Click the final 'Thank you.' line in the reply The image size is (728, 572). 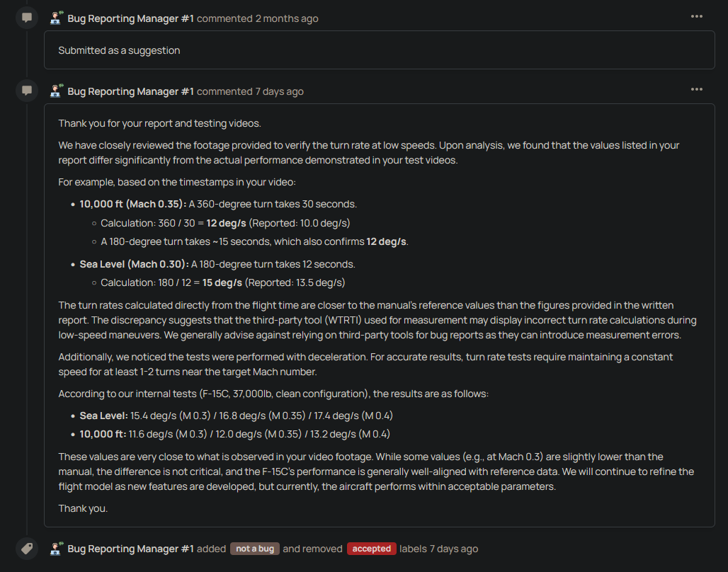[83, 508]
